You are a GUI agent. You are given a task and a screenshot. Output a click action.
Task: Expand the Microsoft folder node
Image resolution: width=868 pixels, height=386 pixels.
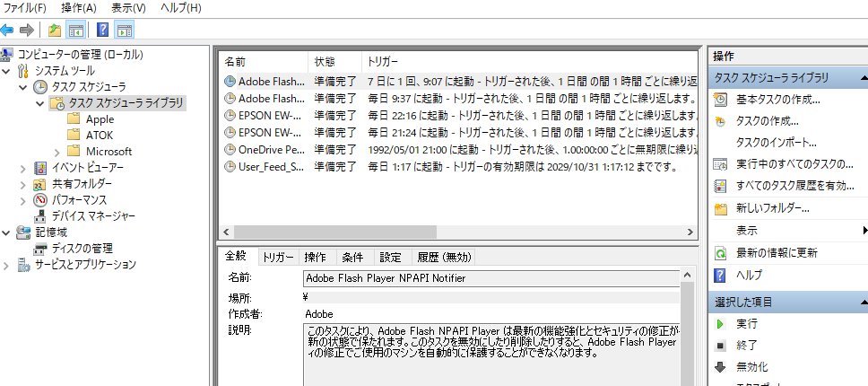[57, 151]
